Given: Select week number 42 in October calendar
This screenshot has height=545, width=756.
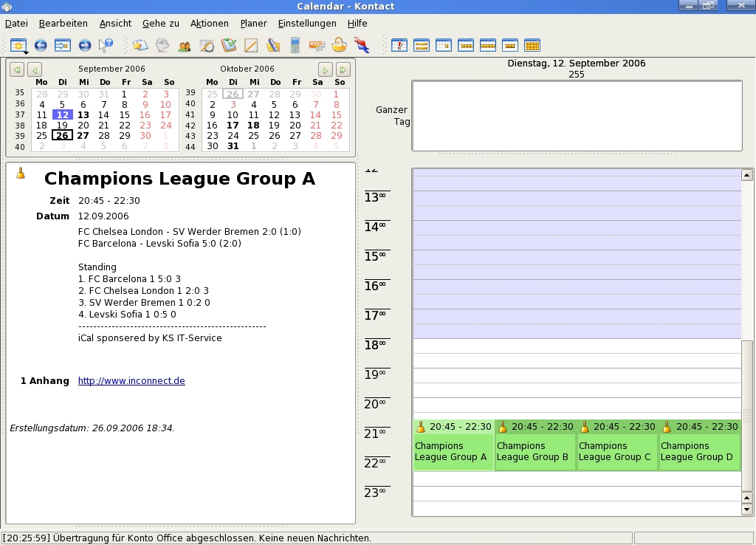Looking at the screenshot, I should tap(190, 126).
